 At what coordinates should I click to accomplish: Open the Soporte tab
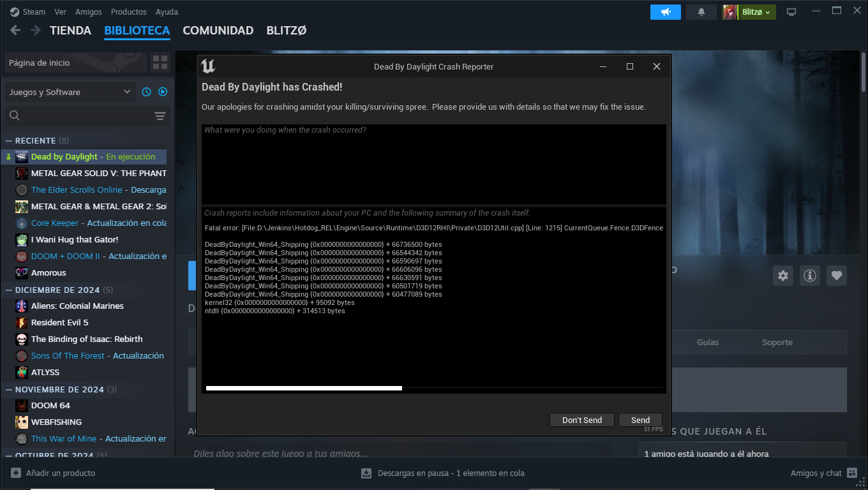coord(777,342)
